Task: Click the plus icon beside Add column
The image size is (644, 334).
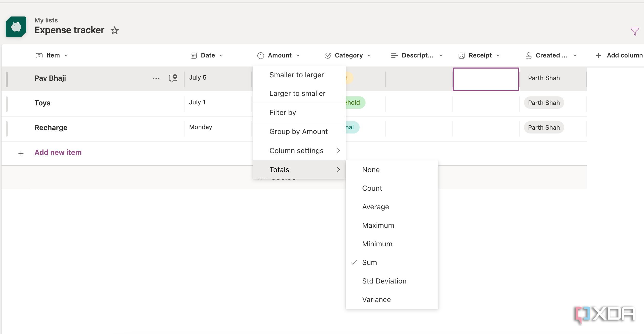Action: pos(598,55)
